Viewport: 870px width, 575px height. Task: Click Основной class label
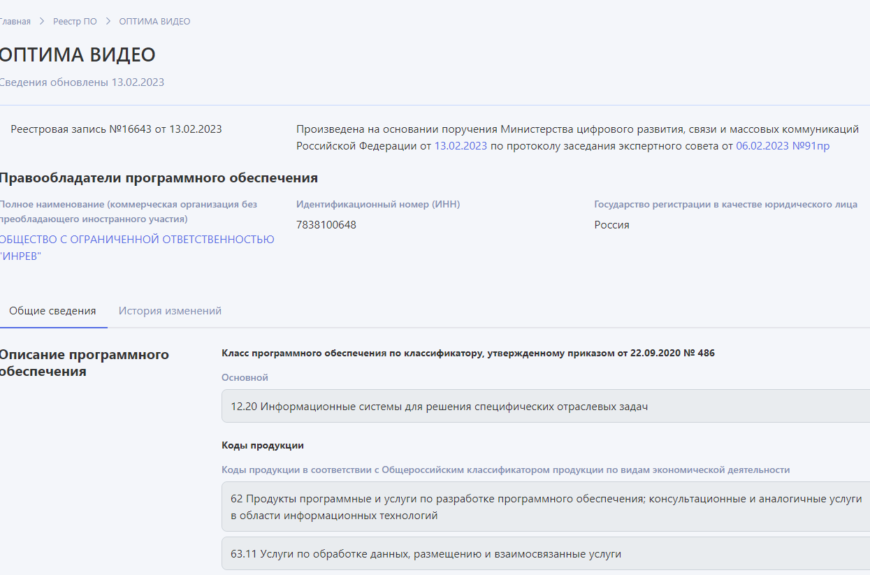(245, 377)
